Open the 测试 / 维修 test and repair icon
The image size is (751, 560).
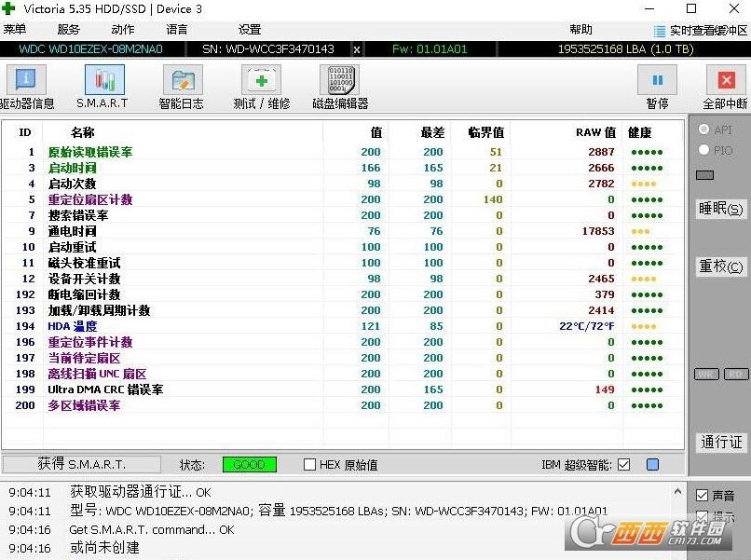tap(261, 79)
